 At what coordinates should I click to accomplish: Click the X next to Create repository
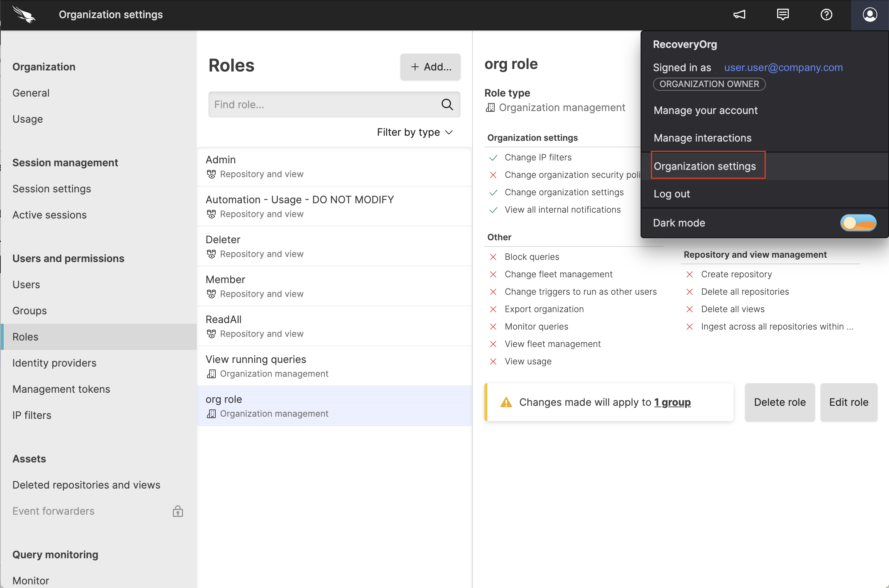[x=689, y=274]
